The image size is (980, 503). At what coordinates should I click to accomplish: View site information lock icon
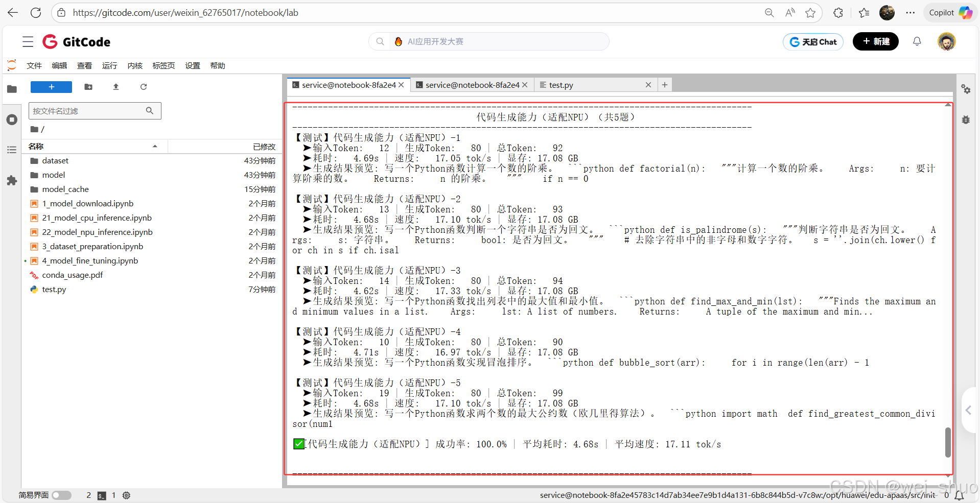[x=61, y=13]
